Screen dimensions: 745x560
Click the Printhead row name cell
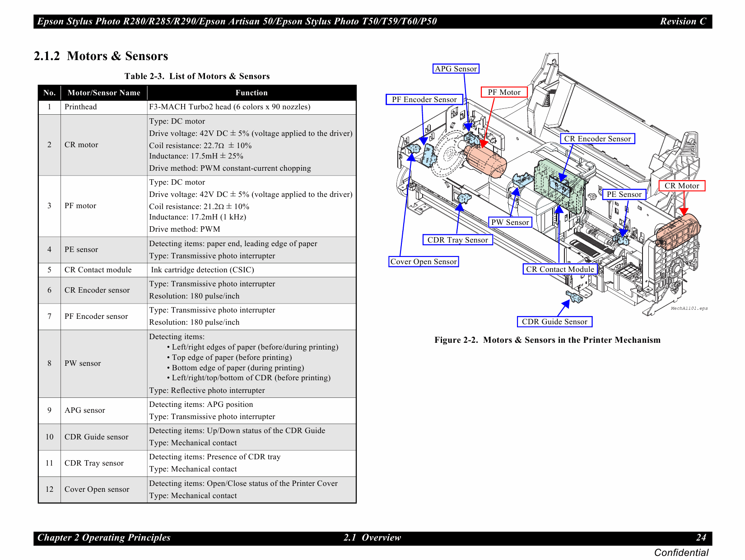coord(81,107)
